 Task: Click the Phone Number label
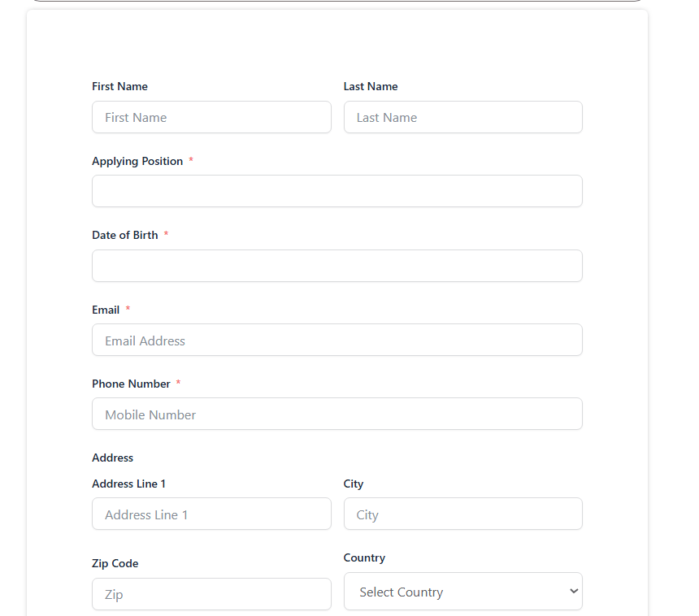click(x=131, y=384)
